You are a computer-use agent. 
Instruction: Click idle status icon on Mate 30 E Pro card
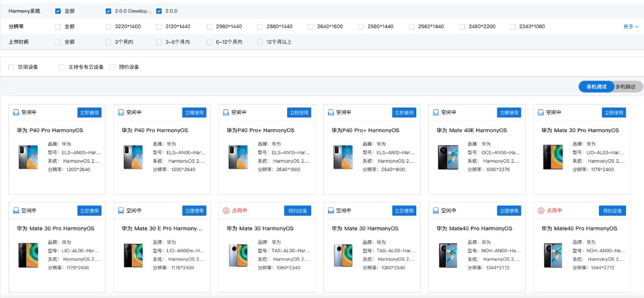pyautogui.click(x=121, y=210)
